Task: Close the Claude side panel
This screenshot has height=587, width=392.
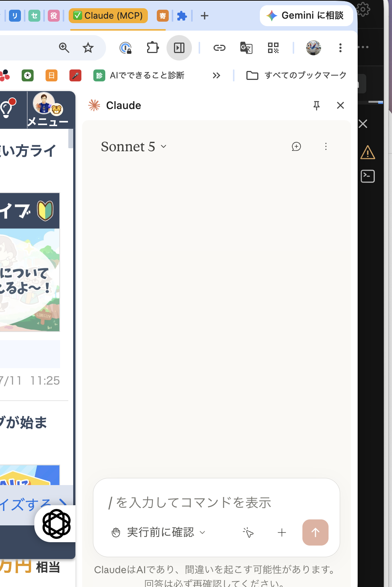Action: pyautogui.click(x=340, y=105)
